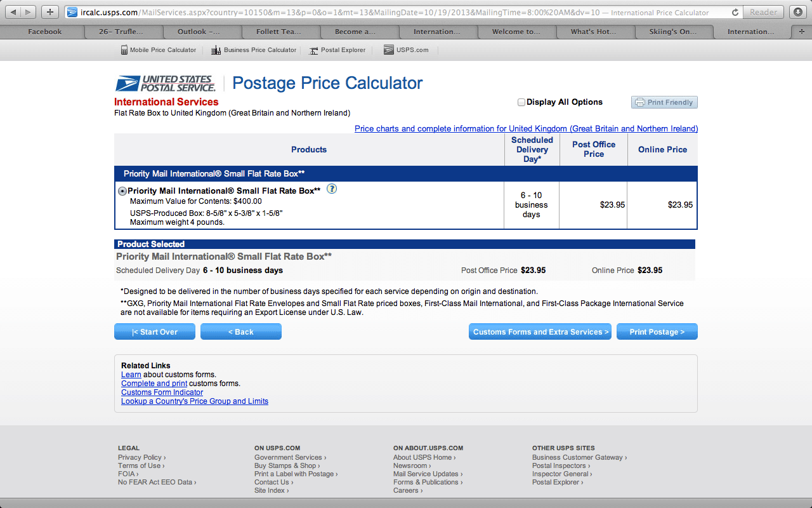This screenshot has height=508, width=812.
Task: Open the Site Index footer link
Action: tap(271, 490)
